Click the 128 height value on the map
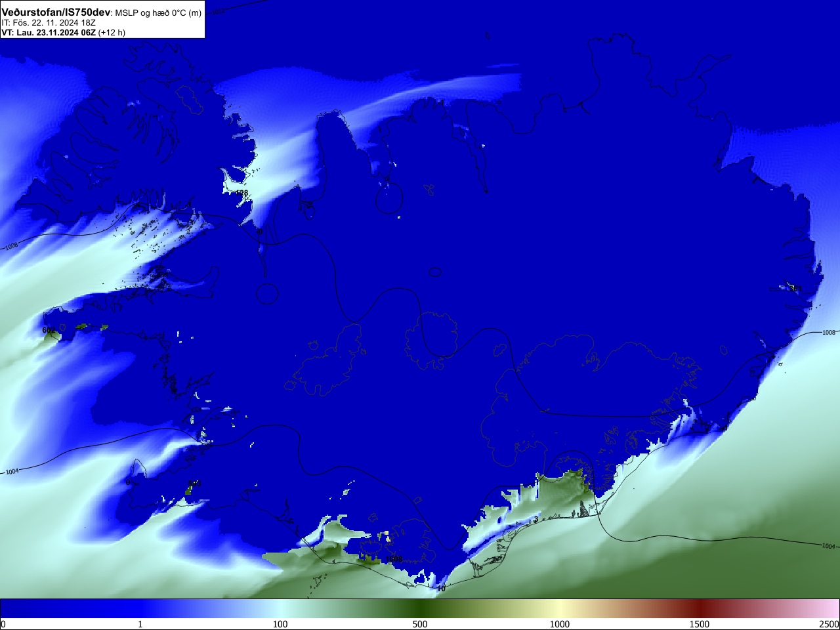The width and height of the screenshot is (840, 630). [242, 193]
